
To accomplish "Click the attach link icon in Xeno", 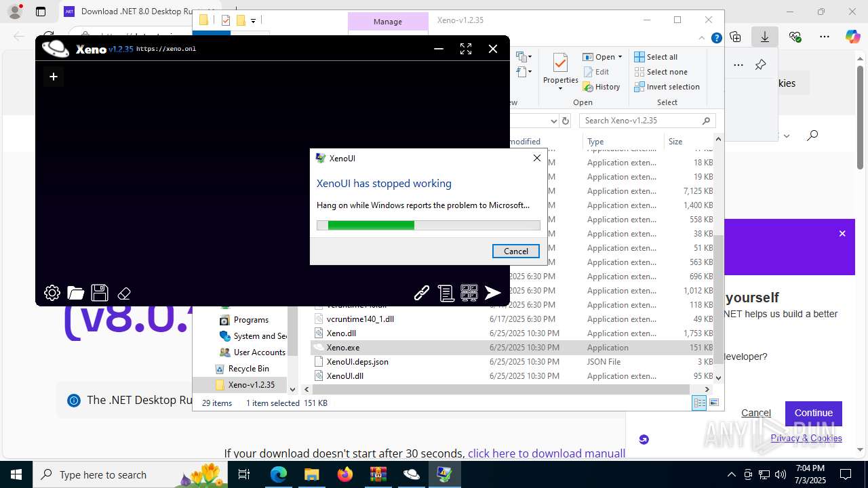I will coord(422,293).
